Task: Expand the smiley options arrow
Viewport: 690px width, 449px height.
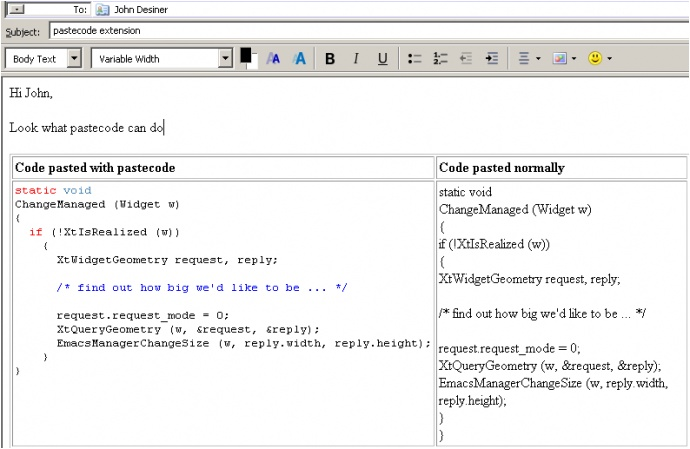Action: (x=609, y=59)
